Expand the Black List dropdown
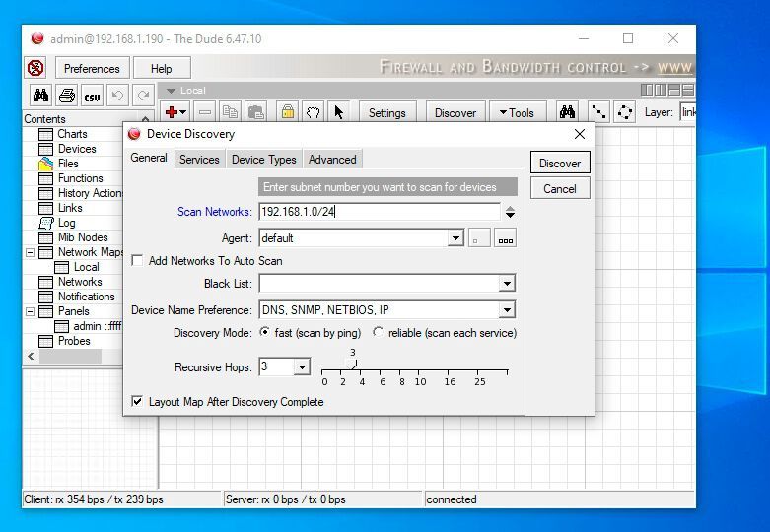The image size is (770, 532). point(506,284)
